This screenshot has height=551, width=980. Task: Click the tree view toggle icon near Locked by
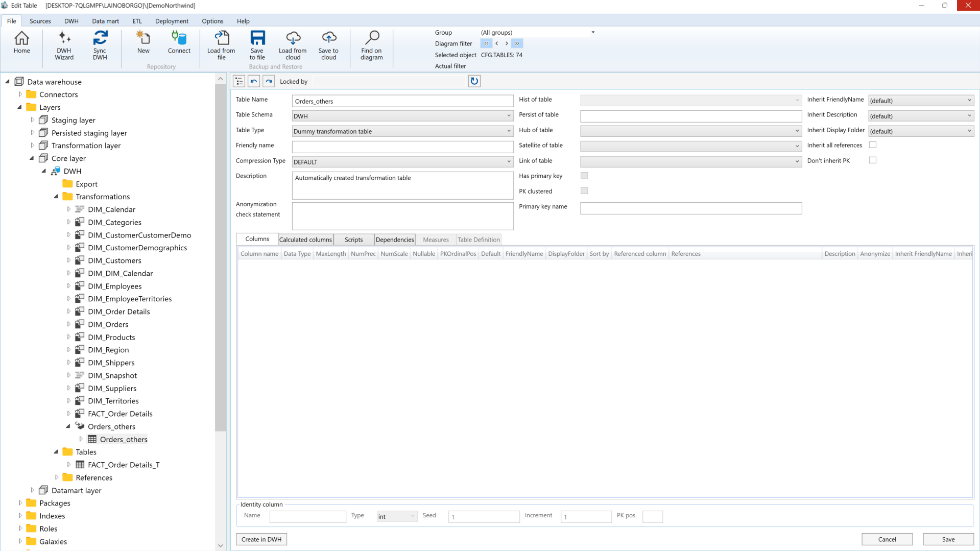click(239, 81)
